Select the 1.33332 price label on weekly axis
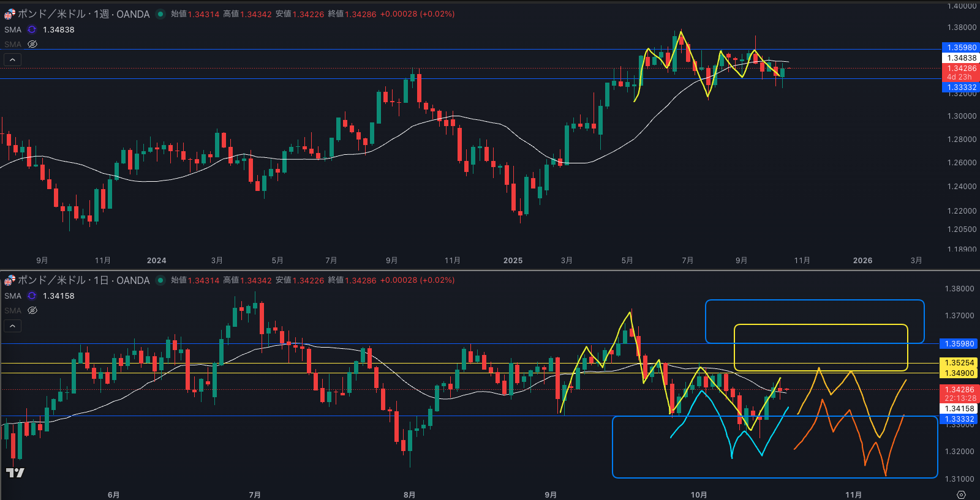This screenshot has height=500, width=980. point(959,88)
